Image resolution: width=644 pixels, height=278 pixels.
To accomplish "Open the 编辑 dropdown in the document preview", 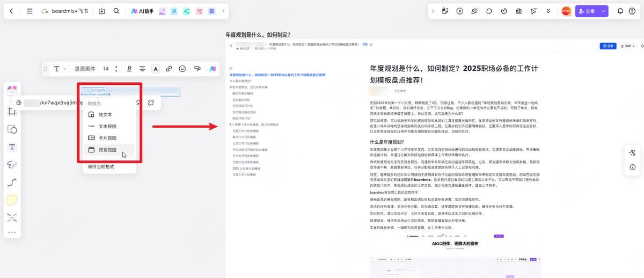I will click(x=627, y=46).
